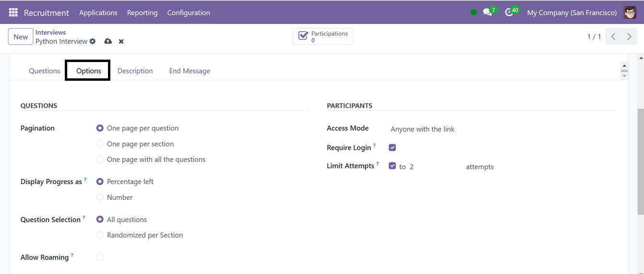This screenshot has width=644, height=274.
Task: Select Percentage left progress option
Action: tap(100, 182)
